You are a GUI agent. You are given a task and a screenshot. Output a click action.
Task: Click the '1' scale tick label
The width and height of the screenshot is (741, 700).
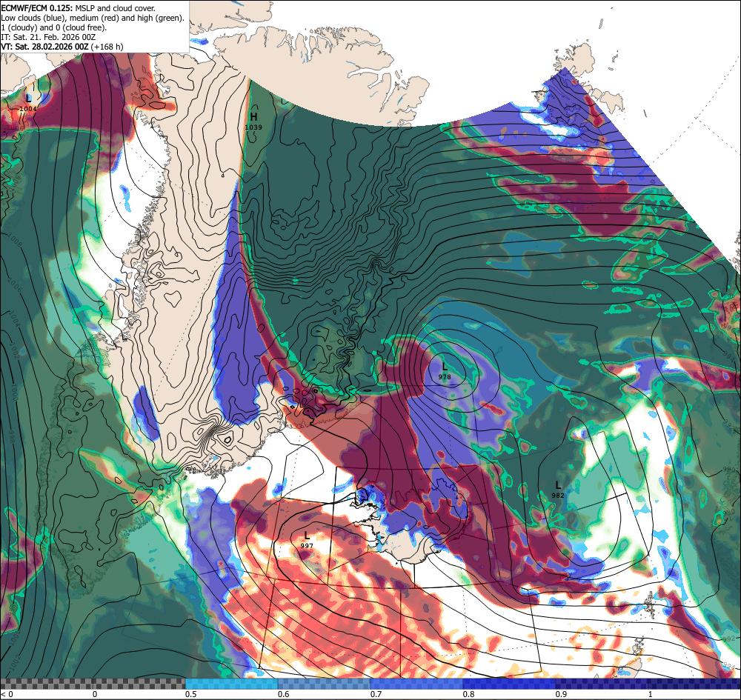coord(651,694)
